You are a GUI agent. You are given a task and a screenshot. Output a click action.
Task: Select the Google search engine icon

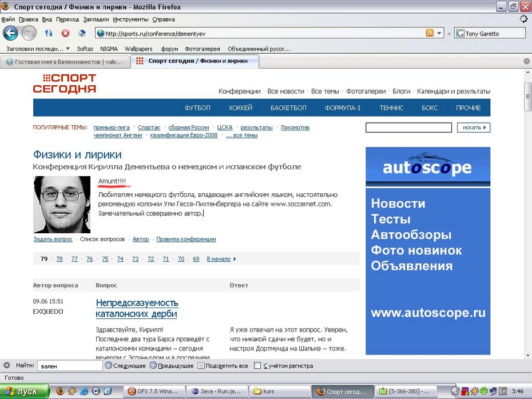[x=460, y=33]
